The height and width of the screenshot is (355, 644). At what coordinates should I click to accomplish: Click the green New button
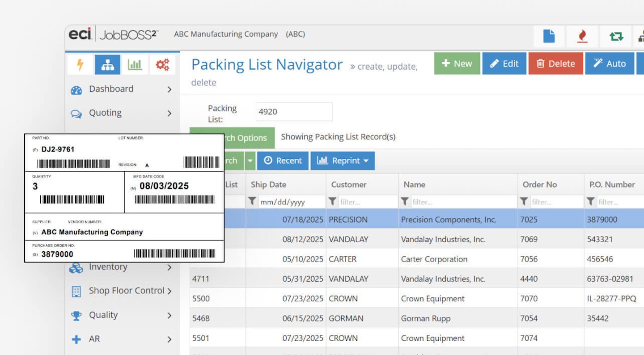coord(457,63)
